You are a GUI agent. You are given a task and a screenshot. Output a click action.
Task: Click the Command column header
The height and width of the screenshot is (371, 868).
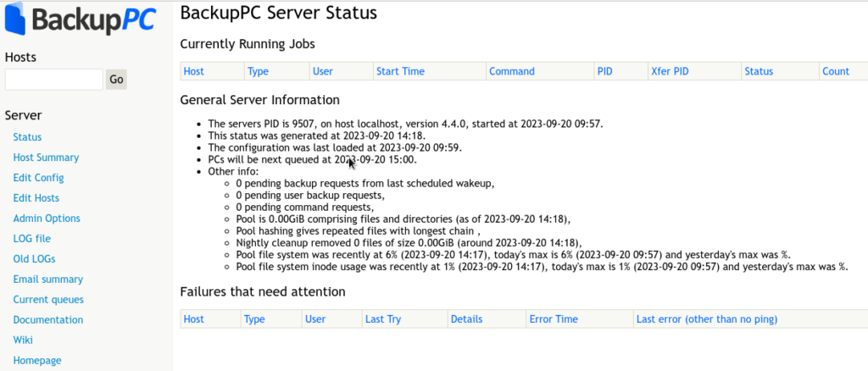[x=511, y=71]
